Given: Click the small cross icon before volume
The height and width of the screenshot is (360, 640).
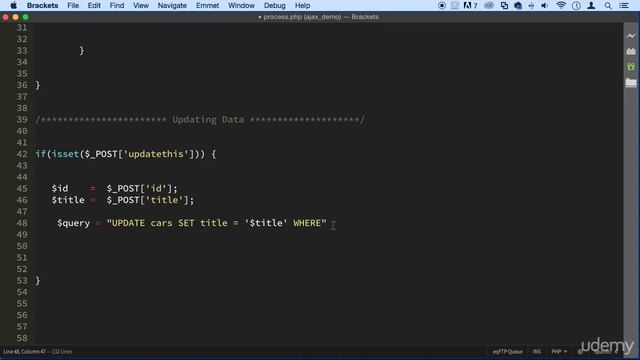Looking at the screenshot, I should (x=531, y=5).
